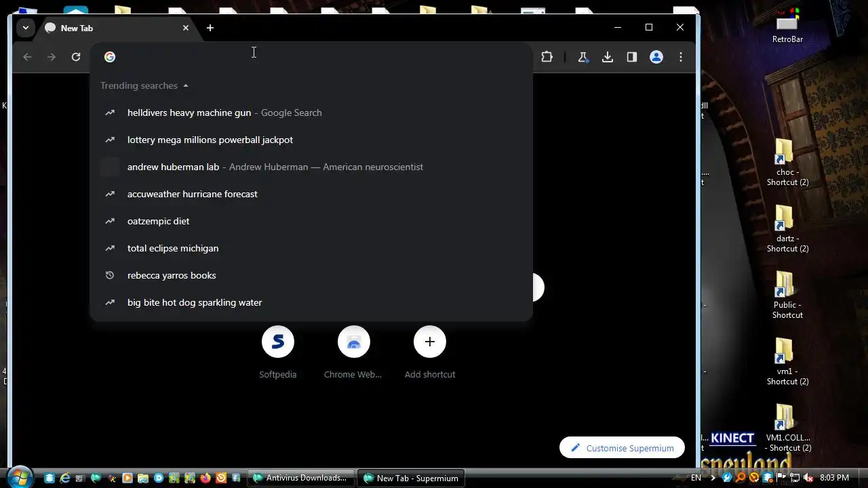
Task: Open the choc - Shortcut (2) folder
Action: [x=787, y=163]
